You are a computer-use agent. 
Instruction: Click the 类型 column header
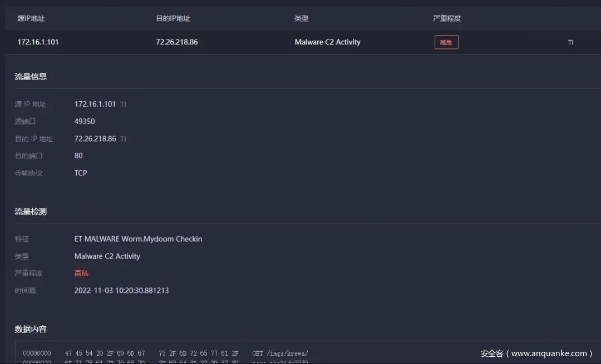[x=301, y=18]
